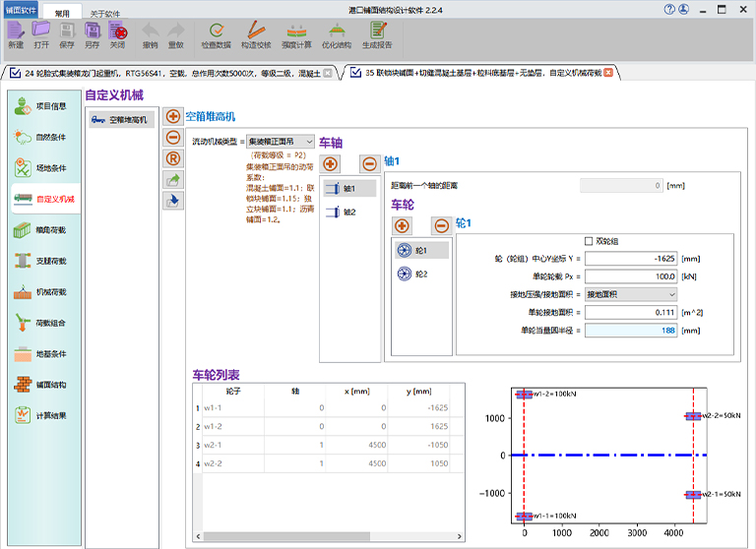The width and height of the screenshot is (756, 549).
Task: Select 轮2 in the wheel list
Action: click(x=420, y=274)
